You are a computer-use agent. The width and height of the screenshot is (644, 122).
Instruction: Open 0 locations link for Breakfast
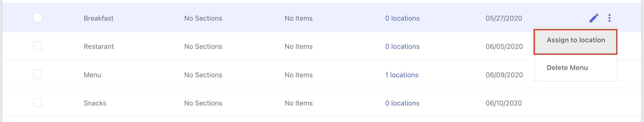pyautogui.click(x=402, y=18)
